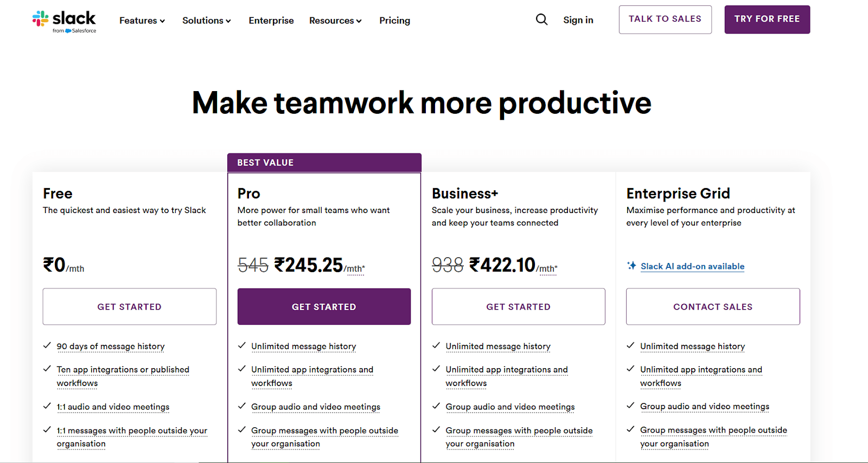Open the Slack AI add-on available link
The width and height of the screenshot is (868, 463).
point(692,266)
